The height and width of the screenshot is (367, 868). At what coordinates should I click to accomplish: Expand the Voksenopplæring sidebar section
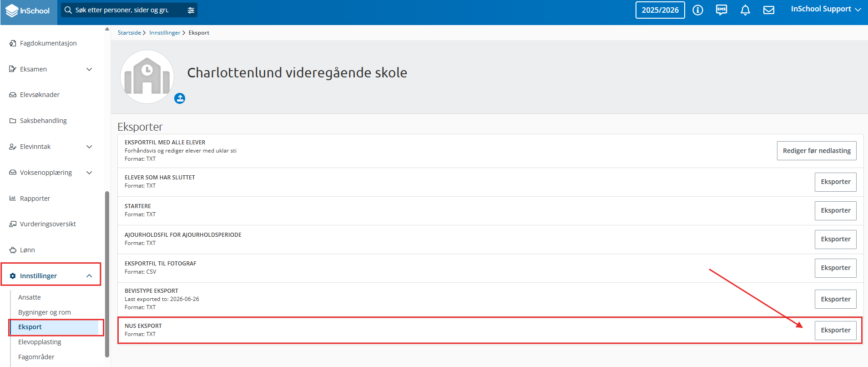click(89, 173)
